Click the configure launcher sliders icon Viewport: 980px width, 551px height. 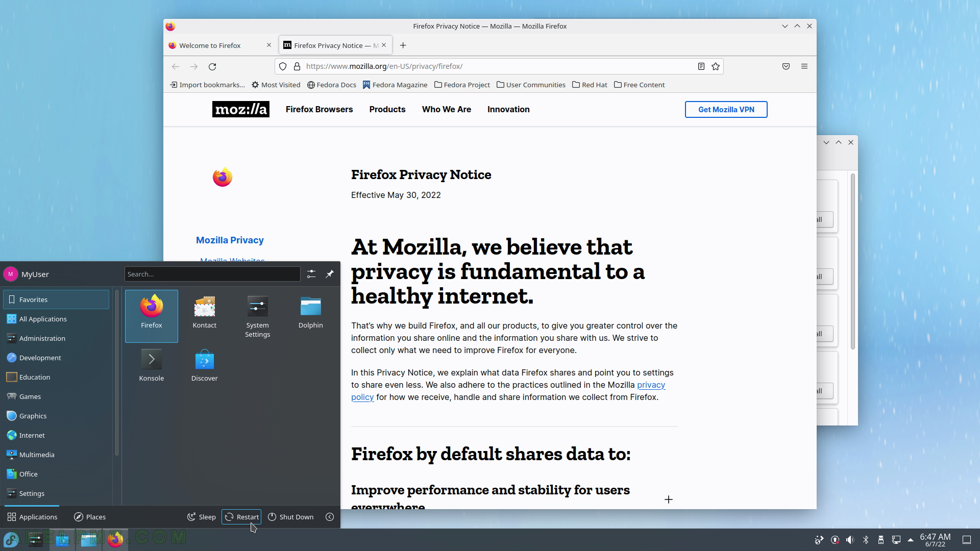coord(311,274)
